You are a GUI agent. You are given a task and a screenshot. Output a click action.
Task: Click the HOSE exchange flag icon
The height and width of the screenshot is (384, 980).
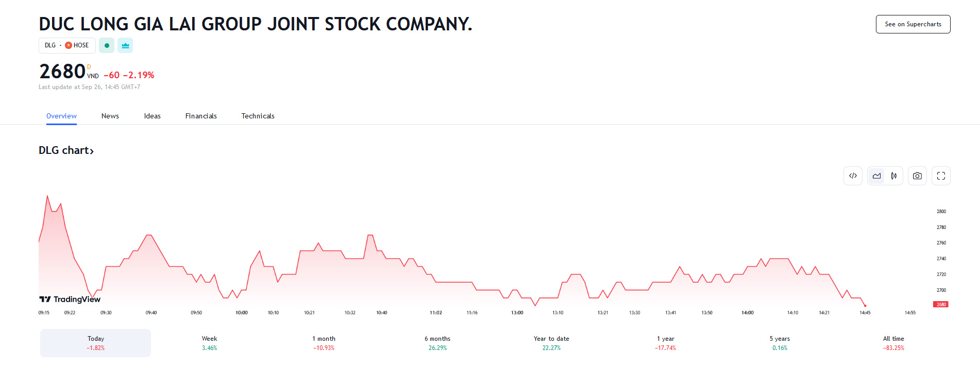(69, 45)
